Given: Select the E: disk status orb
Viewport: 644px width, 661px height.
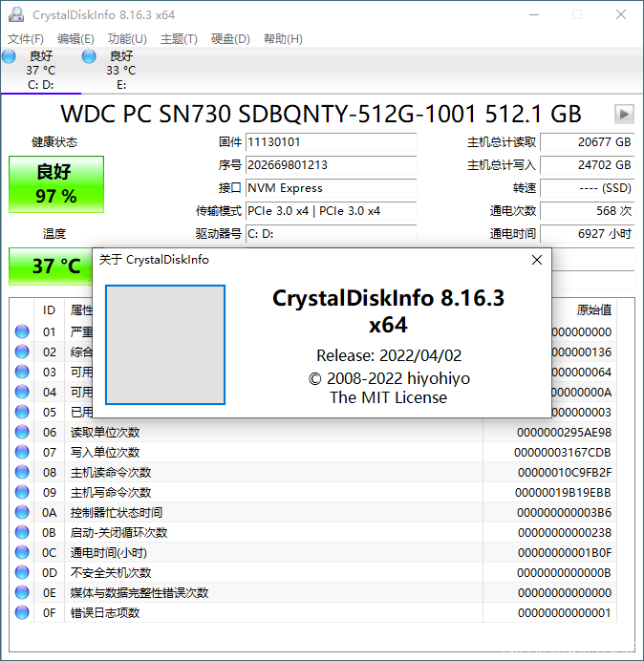Looking at the screenshot, I should point(90,57).
